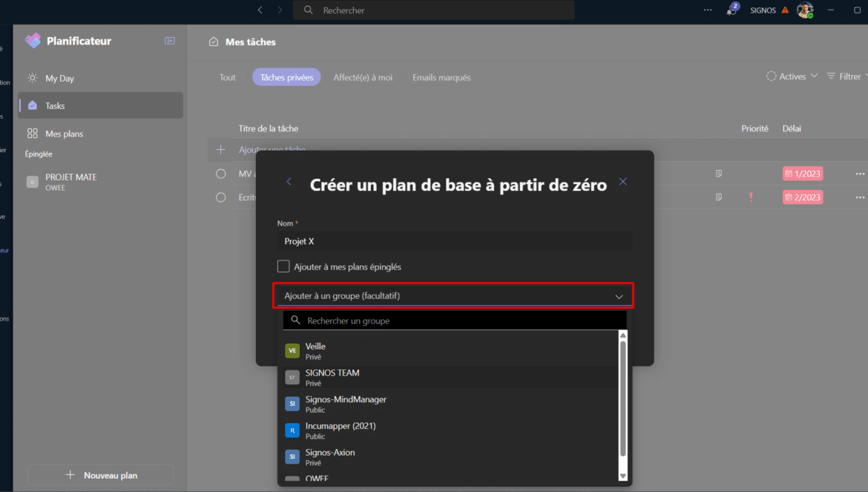The height and width of the screenshot is (492, 868).
Task: Click the user profile avatar
Action: click(x=805, y=10)
